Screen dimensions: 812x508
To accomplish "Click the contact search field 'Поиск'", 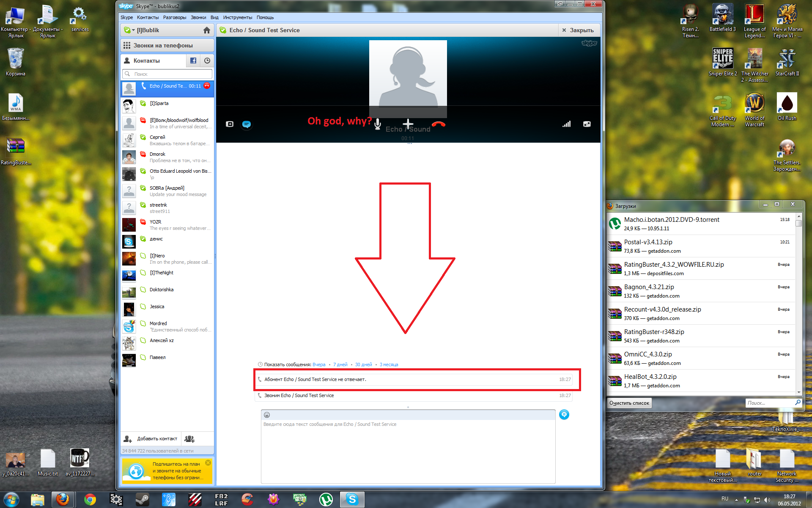I will point(167,74).
